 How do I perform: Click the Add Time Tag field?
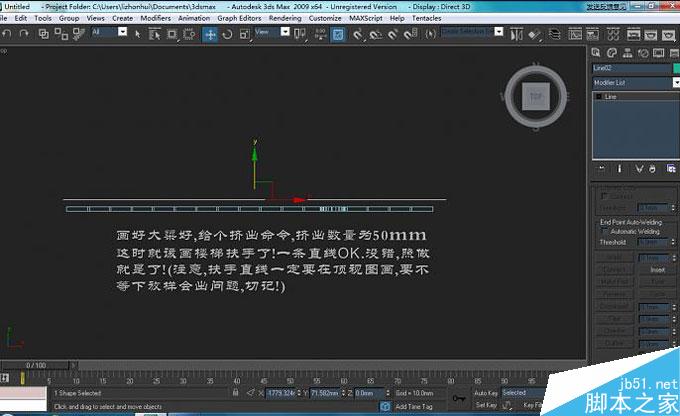tap(414, 406)
